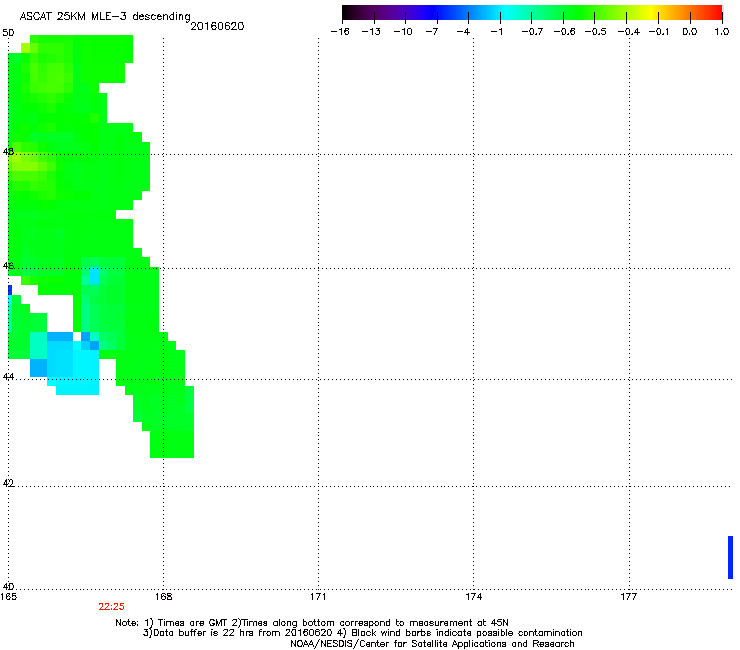Click the note line about times being GMT
Viewport: 740px width, 650px height.
pyautogui.click(x=312, y=623)
